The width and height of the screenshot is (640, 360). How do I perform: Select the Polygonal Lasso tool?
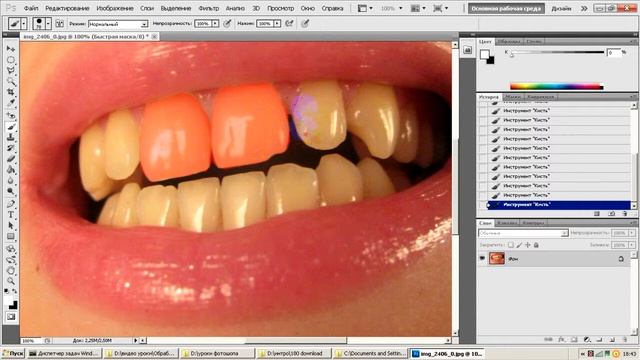click(x=11, y=71)
